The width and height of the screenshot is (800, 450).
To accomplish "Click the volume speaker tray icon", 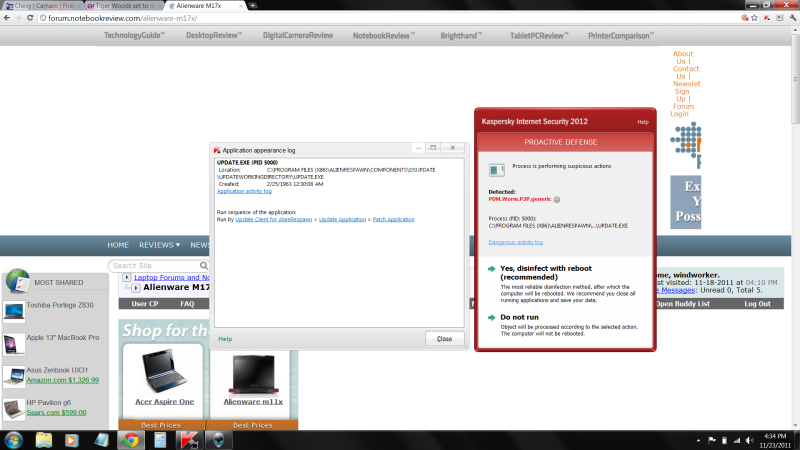I will tap(749, 440).
